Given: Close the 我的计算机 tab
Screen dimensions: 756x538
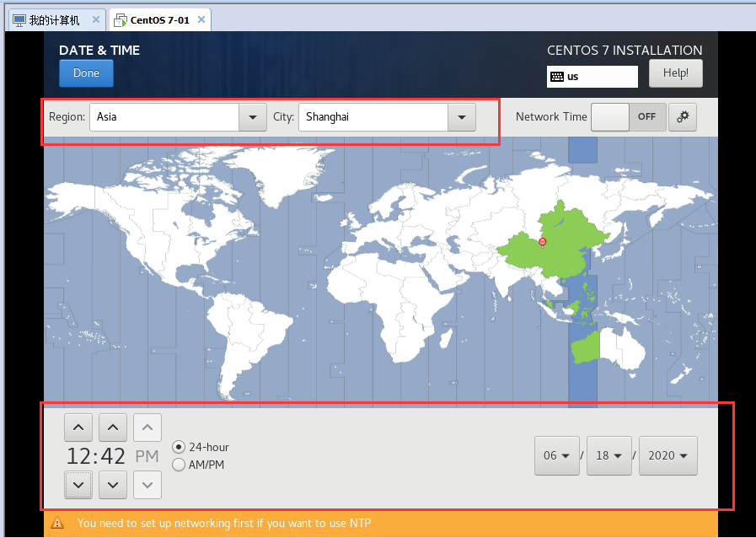Looking at the screenshot, I should tap(95, 19).
